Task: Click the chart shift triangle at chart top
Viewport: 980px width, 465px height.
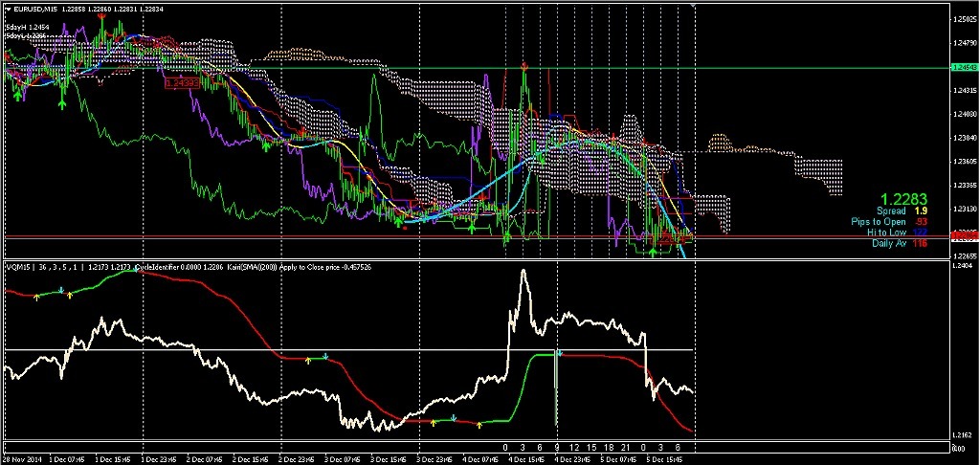Action: coord(693,6)
